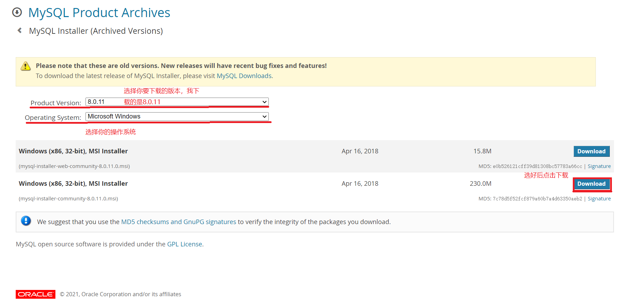The height and width of the screenshot is (299, 644).
Task: Click the MySQL Product Archives heading
Action: pyautogui.click(x=99, y=13)
